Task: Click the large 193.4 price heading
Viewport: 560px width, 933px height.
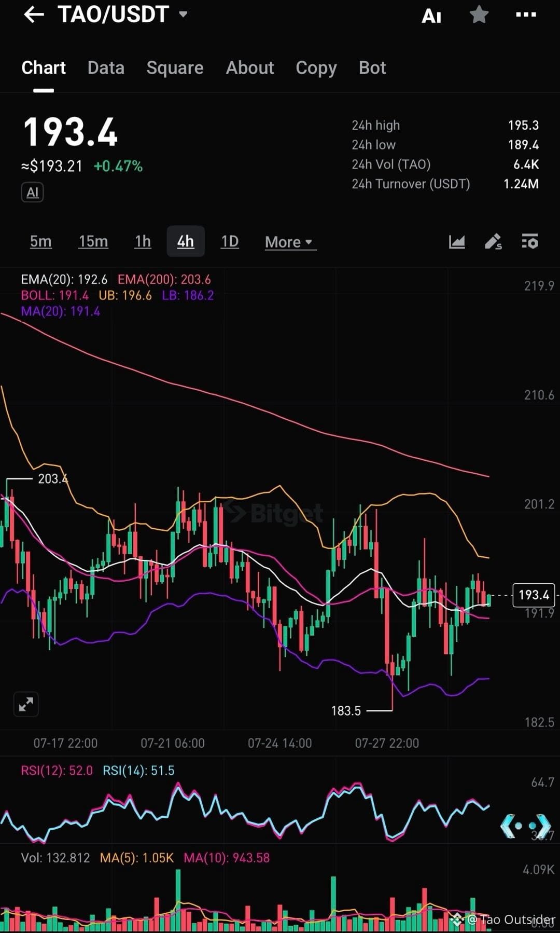Action: coord(71,132)
